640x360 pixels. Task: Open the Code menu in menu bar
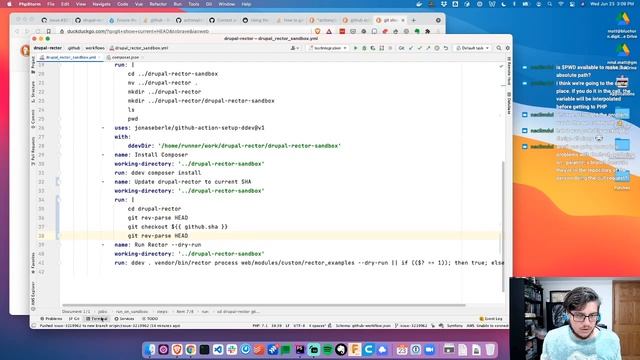(x=122, y=4)
